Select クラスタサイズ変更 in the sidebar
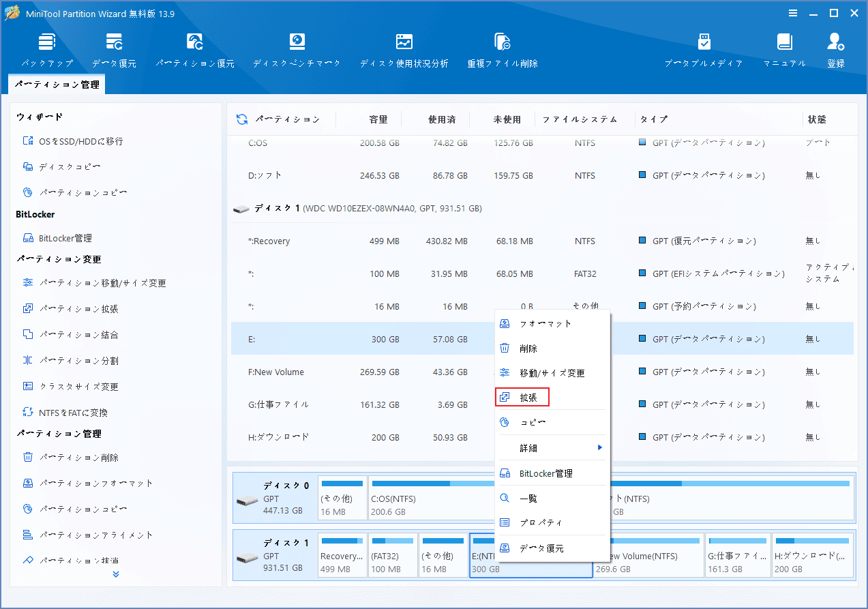 [x=71, y=387]
